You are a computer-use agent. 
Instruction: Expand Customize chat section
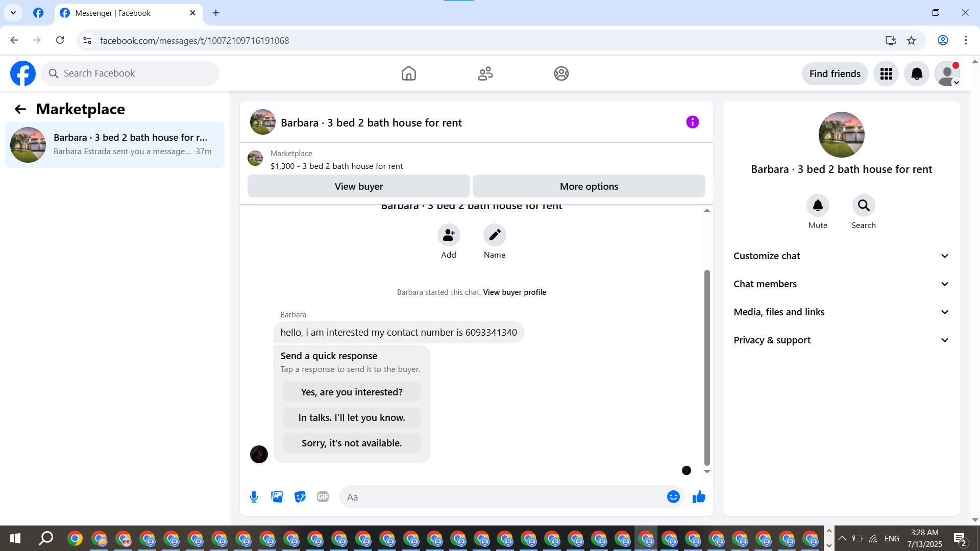[841, 256]
